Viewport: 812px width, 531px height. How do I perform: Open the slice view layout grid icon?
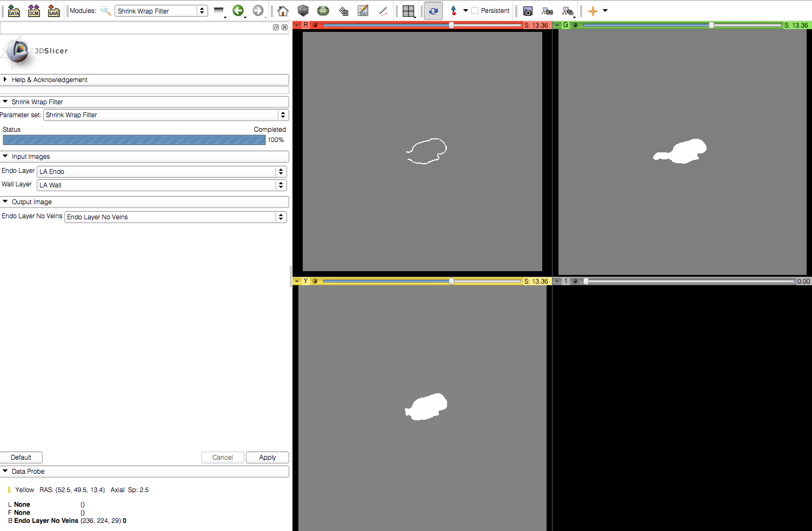click(x=408, y=11)
